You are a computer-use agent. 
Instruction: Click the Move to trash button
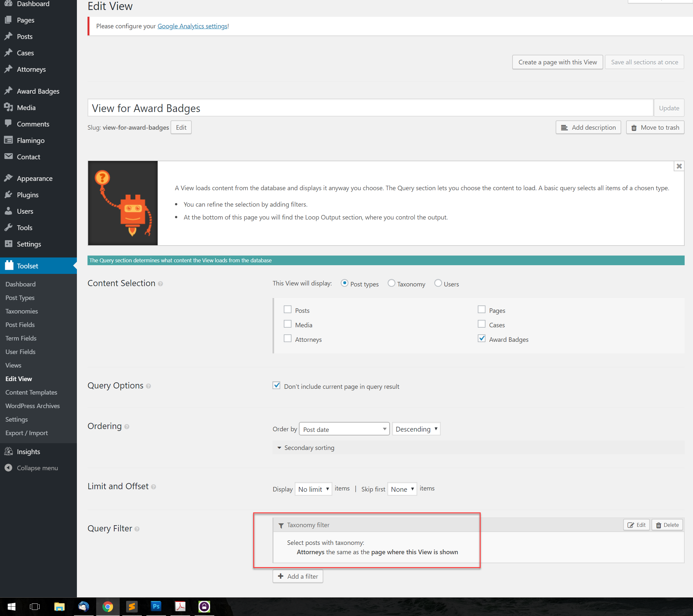[x=655, y=127]
